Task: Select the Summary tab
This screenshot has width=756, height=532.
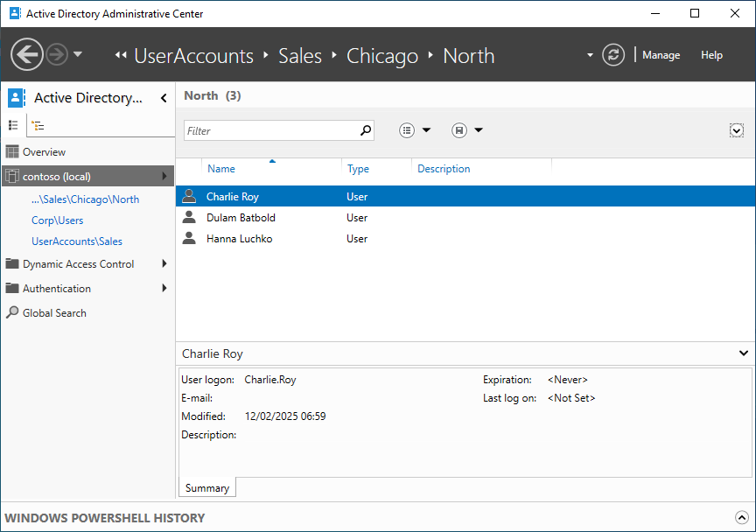Action: (x=207, y=488)
